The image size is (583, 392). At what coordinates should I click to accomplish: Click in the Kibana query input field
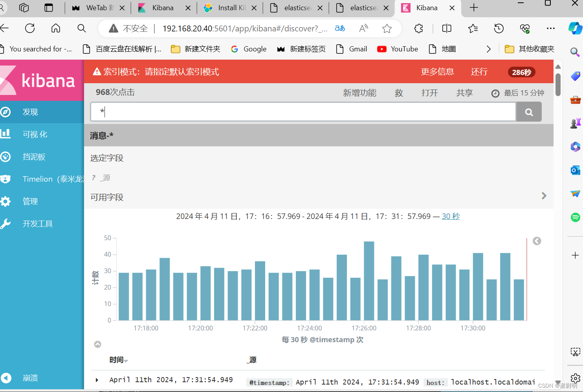pyautogui.click(x=303, y=112)
